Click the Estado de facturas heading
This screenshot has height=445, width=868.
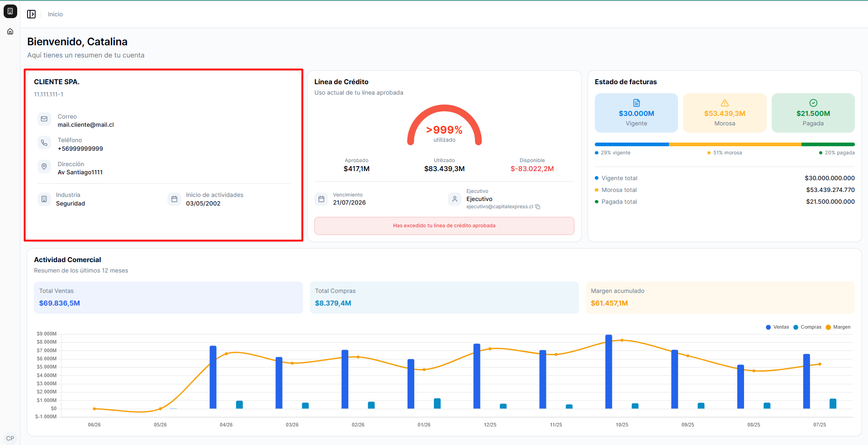click(626, 82)
